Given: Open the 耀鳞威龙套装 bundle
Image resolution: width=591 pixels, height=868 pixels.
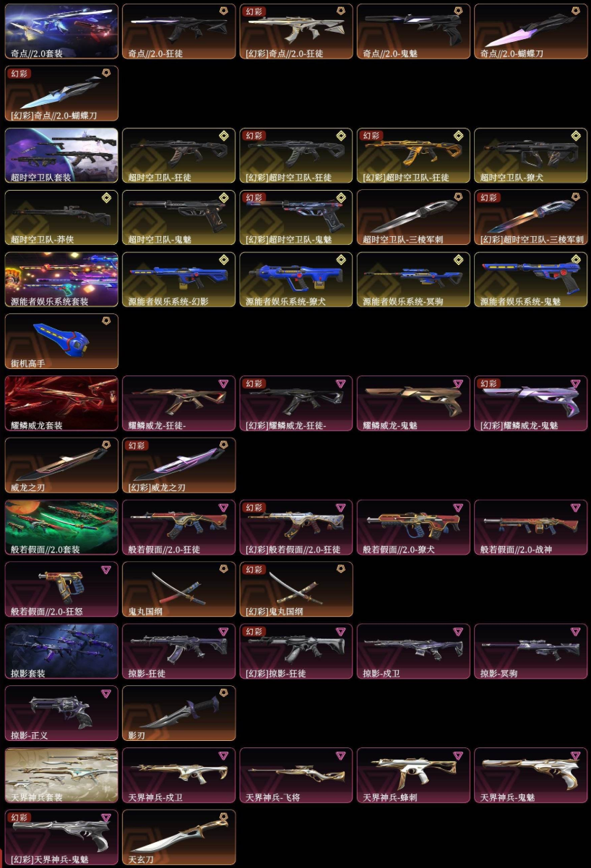Looking at the screenshot, I should point(61,404).
